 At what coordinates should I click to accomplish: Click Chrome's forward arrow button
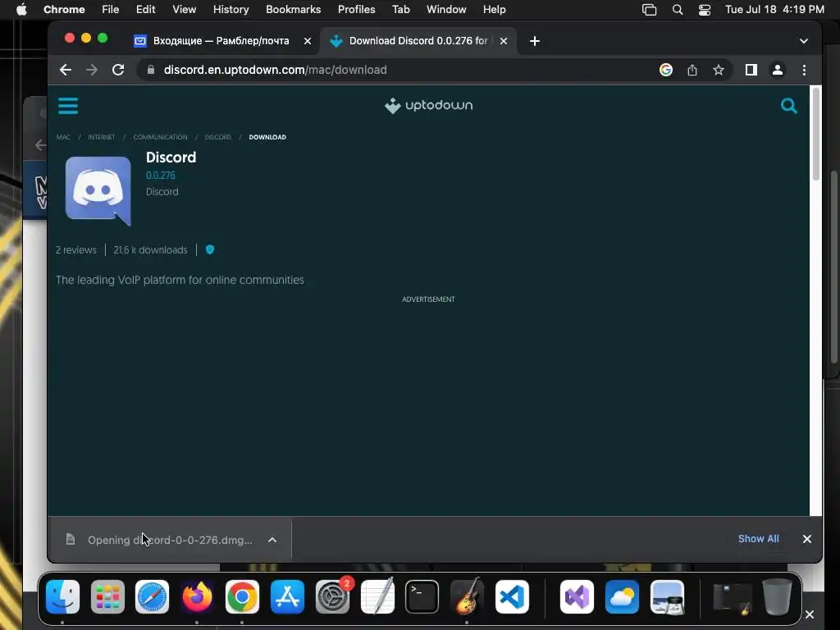[92, 70]
